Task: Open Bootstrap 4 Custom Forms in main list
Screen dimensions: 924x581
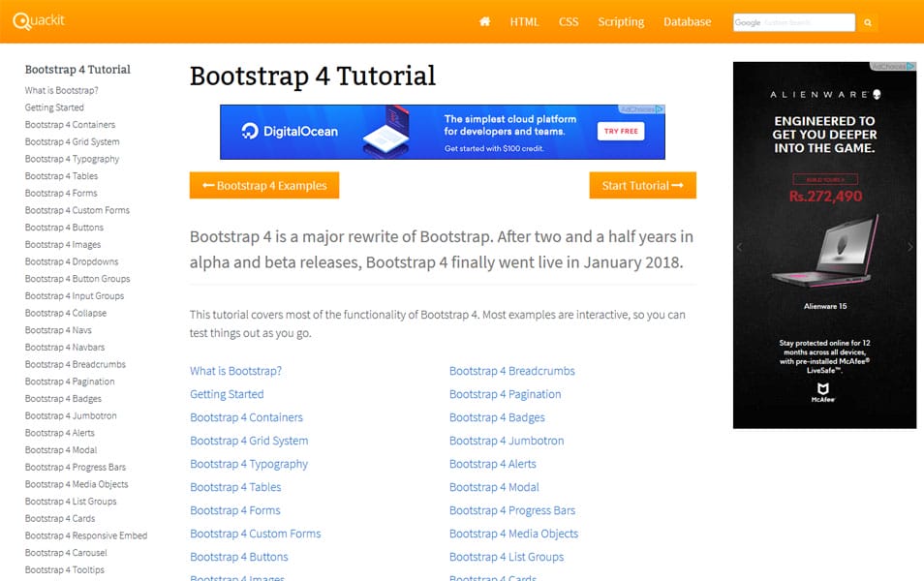Action: (255, 534)
